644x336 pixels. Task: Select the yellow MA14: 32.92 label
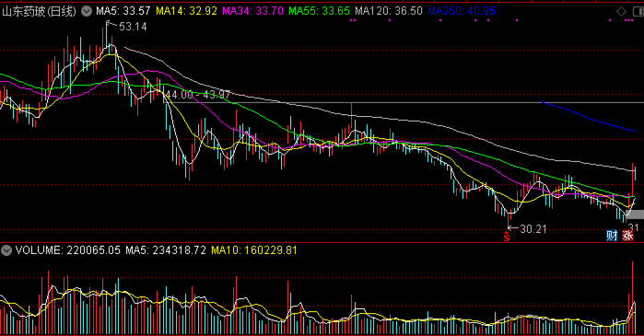[x=186, y=11]
